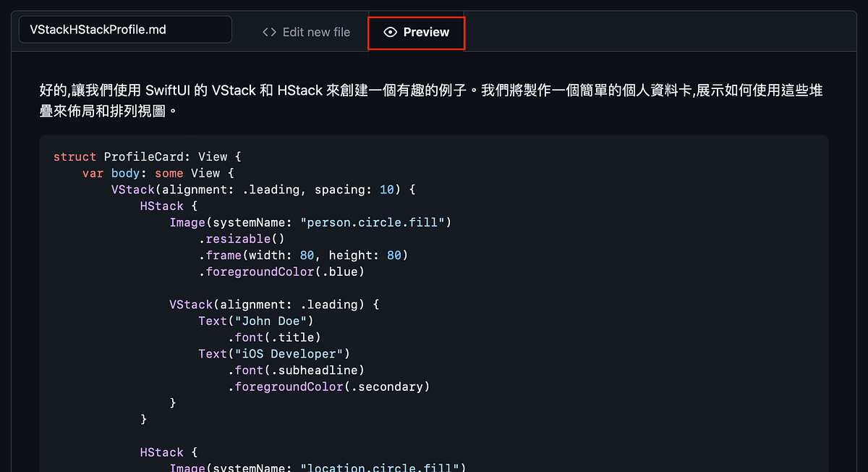Click the code brackets icon beside Edit new file

[268, 32]
